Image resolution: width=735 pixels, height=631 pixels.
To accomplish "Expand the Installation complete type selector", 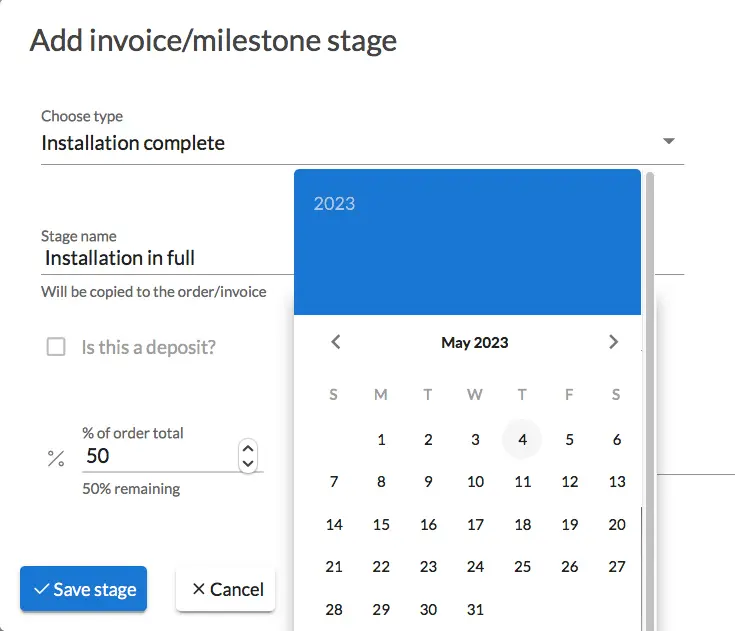I will click(x=362, y=143).
